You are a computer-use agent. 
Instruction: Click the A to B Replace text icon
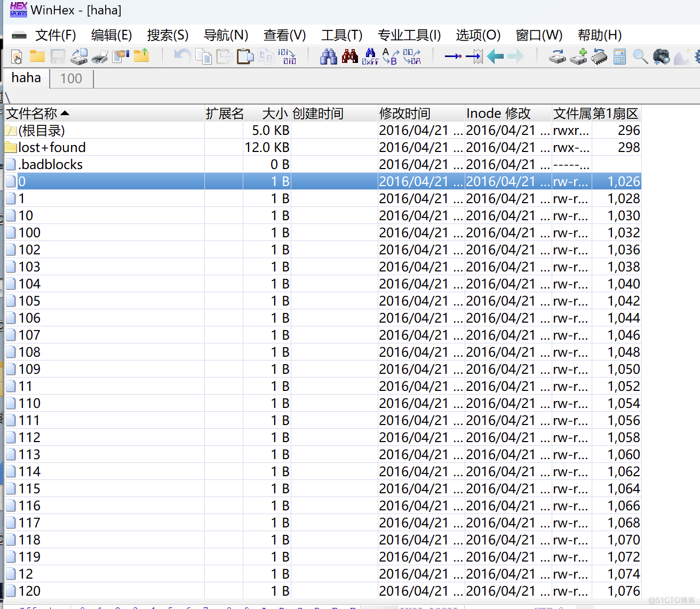tap(391, 57)
